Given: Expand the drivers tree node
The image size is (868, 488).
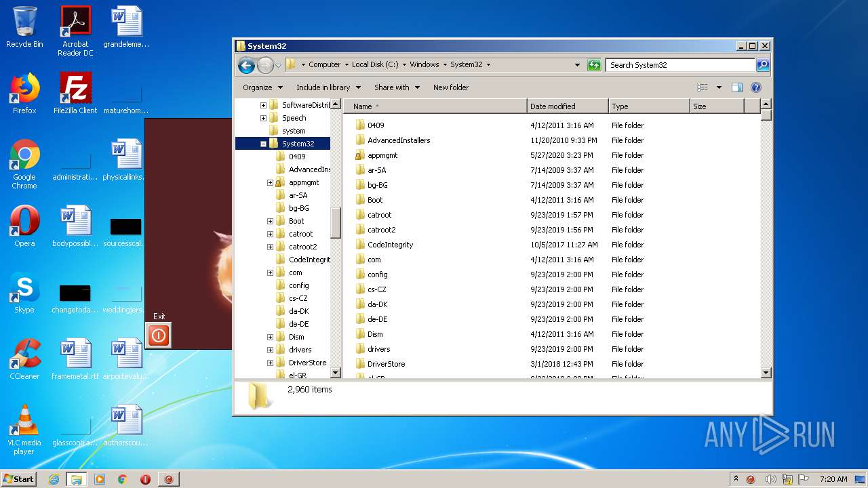Looking at the screenshot, I should click(270, 350).
